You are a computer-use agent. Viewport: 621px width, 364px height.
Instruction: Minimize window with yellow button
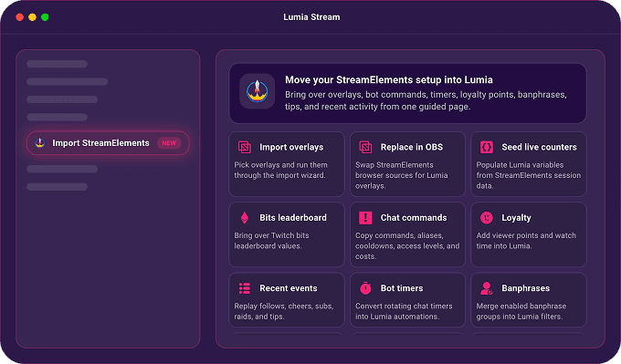point(32,17)
